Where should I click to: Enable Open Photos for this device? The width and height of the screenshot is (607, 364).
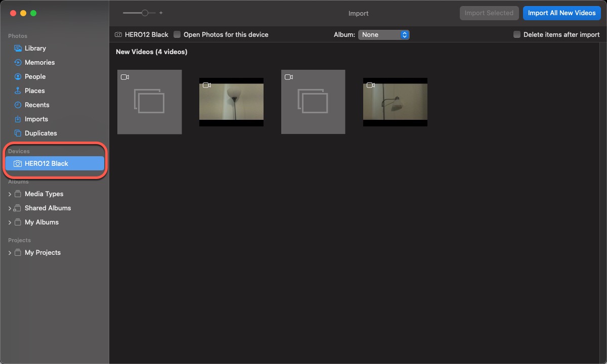coord(177,35)
